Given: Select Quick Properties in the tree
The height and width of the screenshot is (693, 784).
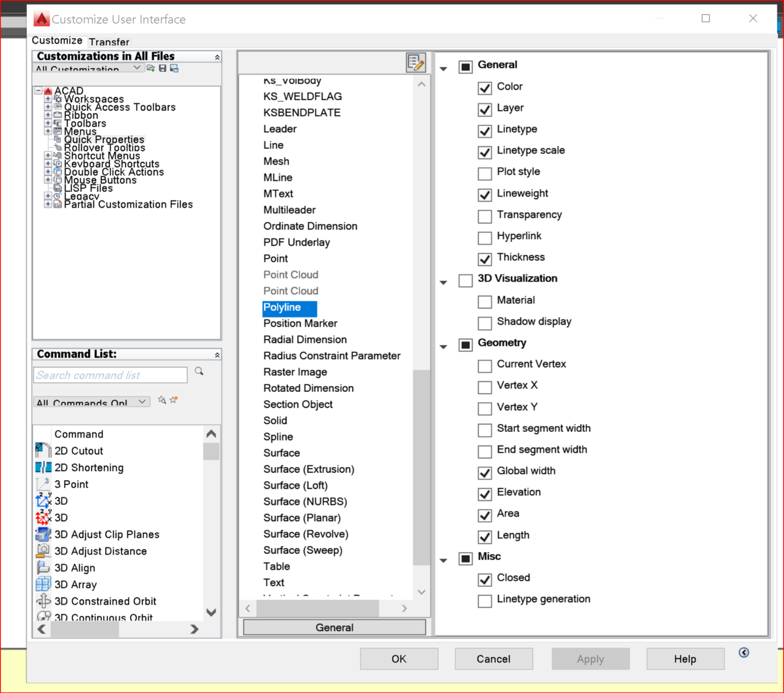Looking at the screenshot, I should click(x=104, y=139).
